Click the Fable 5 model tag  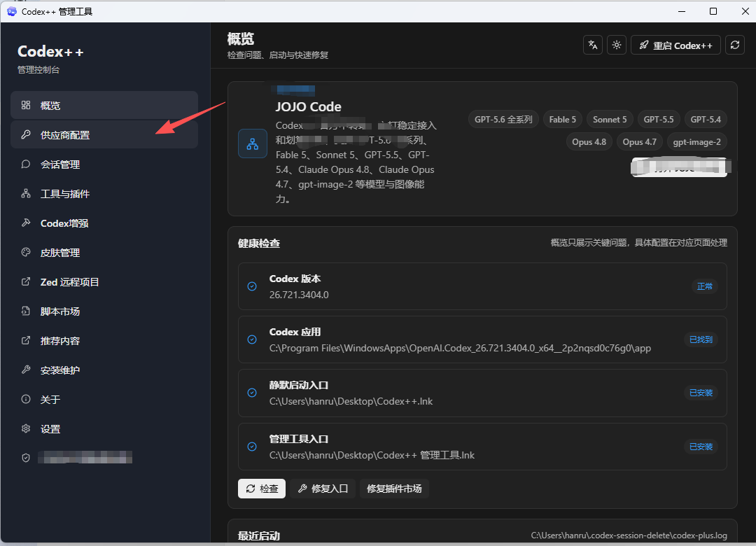coord(562,120)
